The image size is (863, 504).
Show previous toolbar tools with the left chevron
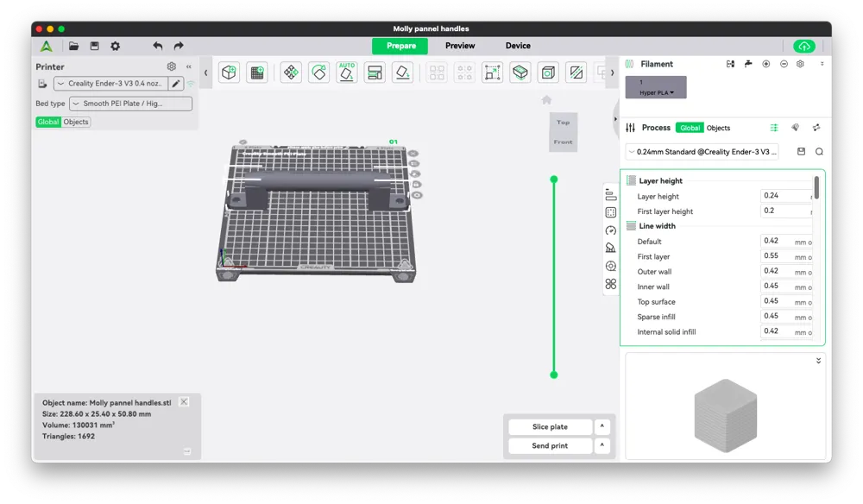pos(206,72)
